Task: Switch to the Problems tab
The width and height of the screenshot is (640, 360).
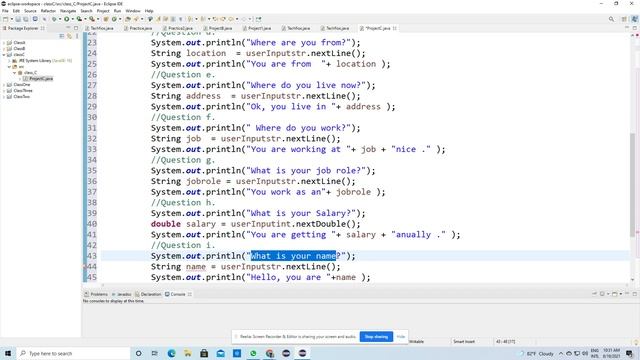Action: [96, 294]
